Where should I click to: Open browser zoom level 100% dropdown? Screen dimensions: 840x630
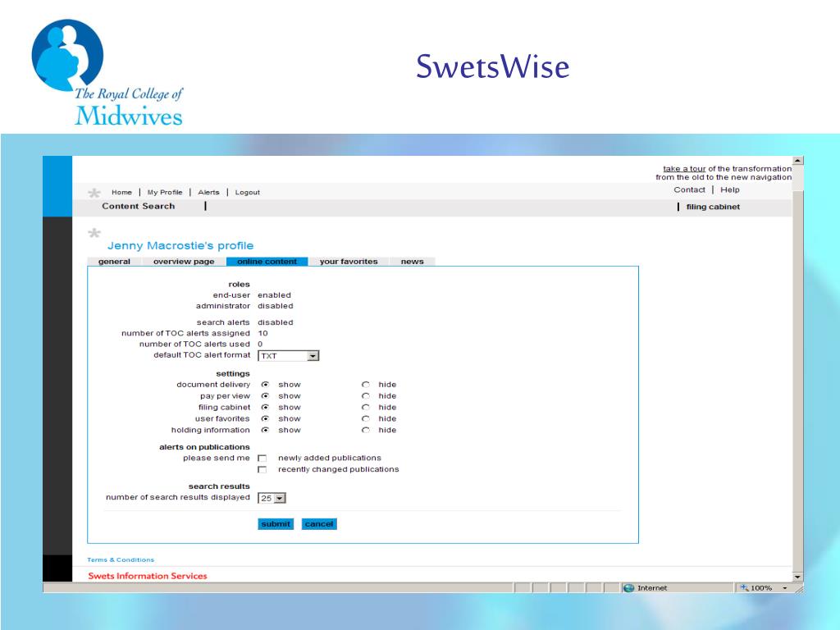(785, 587)
